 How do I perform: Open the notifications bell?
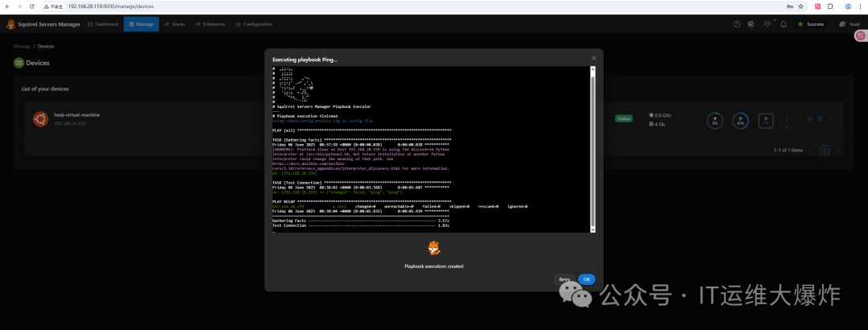coord(784,24)
